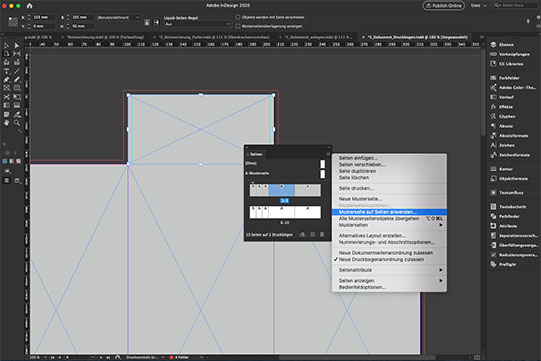The image size is (541, 361).
Task: Open the Farbfelder panel
Action: 505,78
